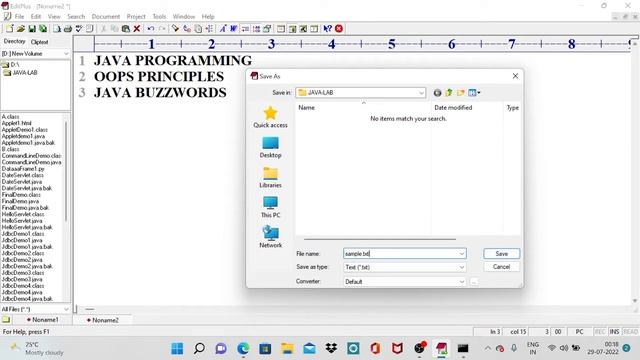Go to Desktop in Save As places
The image size is (640, 360).
coord(270,147)
